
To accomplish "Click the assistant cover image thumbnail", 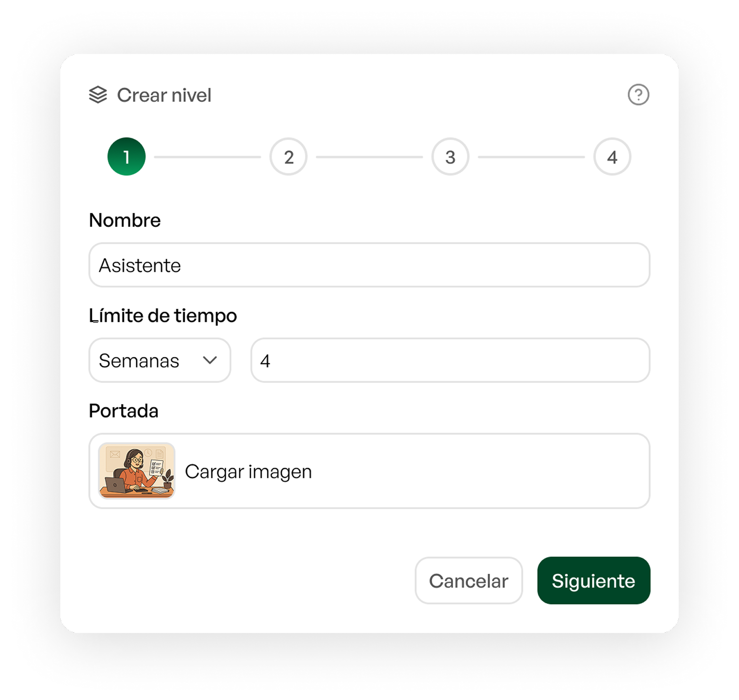I will [137, 470].
